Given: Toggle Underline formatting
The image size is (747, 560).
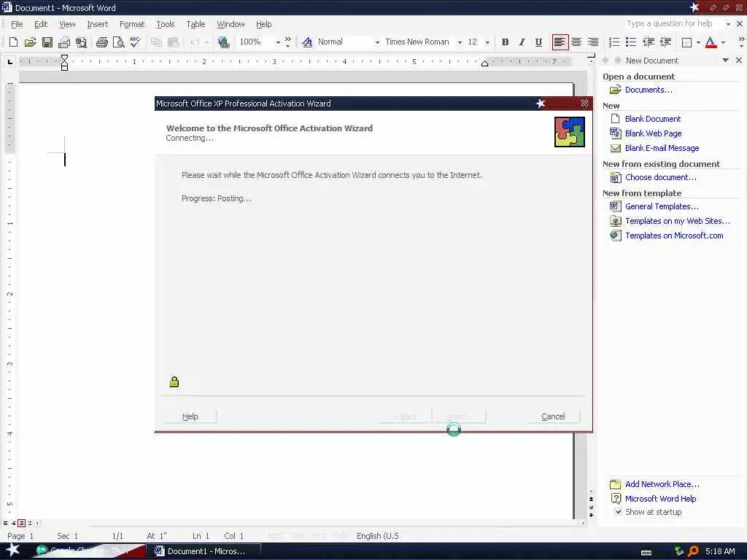Looking at the screenshot, I should point(538,42).
